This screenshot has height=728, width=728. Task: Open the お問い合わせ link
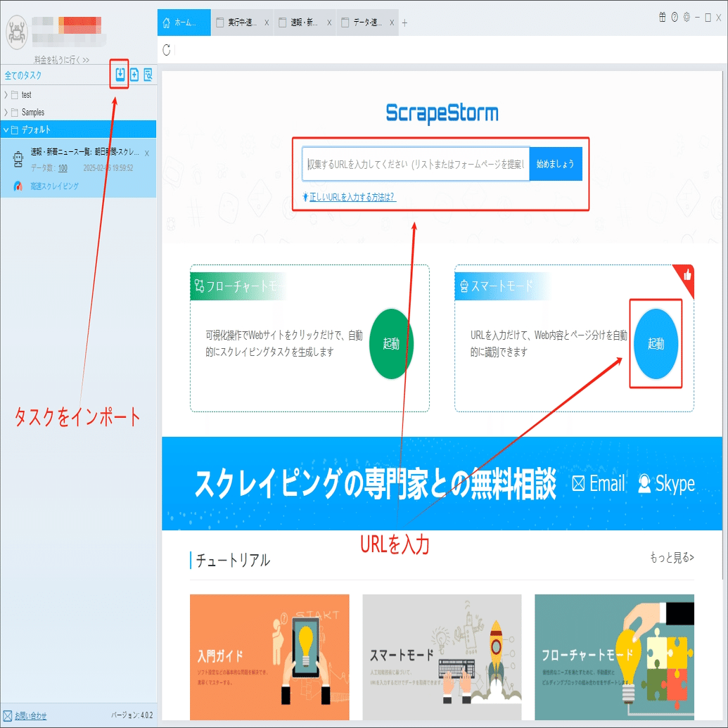coord(30,716)
